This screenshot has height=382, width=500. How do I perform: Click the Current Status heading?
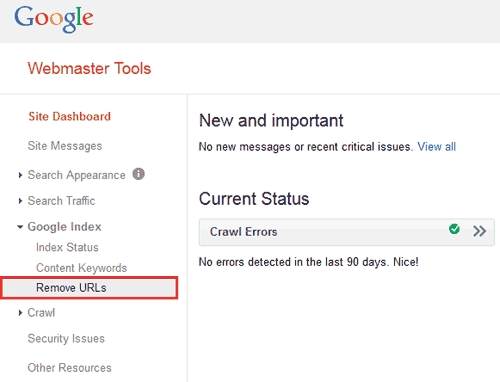(x=254, y=199)
